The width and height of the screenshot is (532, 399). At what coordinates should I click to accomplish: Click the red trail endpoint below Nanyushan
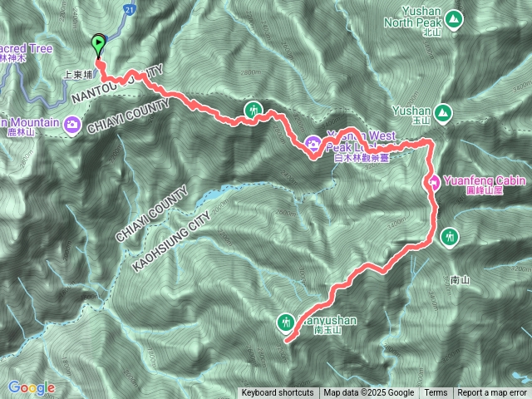point(288,341)
